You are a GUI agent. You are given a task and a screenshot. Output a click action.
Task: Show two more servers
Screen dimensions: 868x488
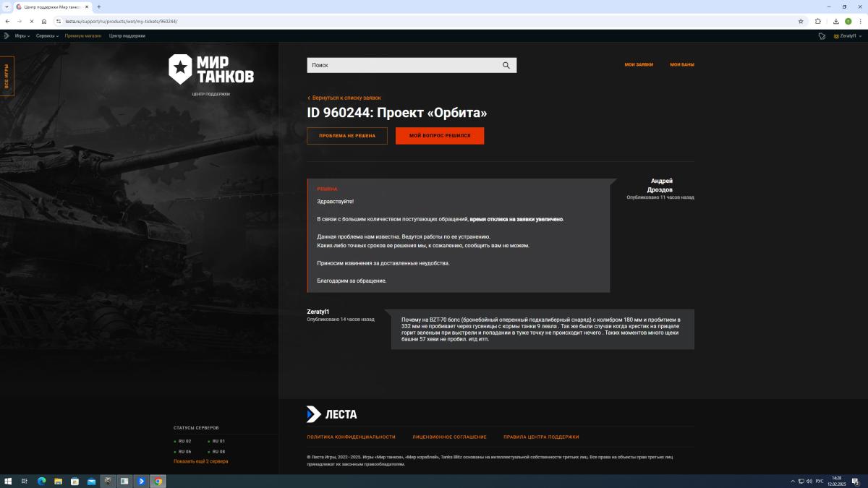200,461
